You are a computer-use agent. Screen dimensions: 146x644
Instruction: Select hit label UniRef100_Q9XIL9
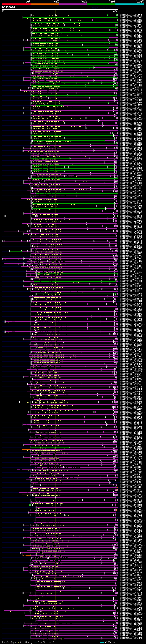point(131,178)
